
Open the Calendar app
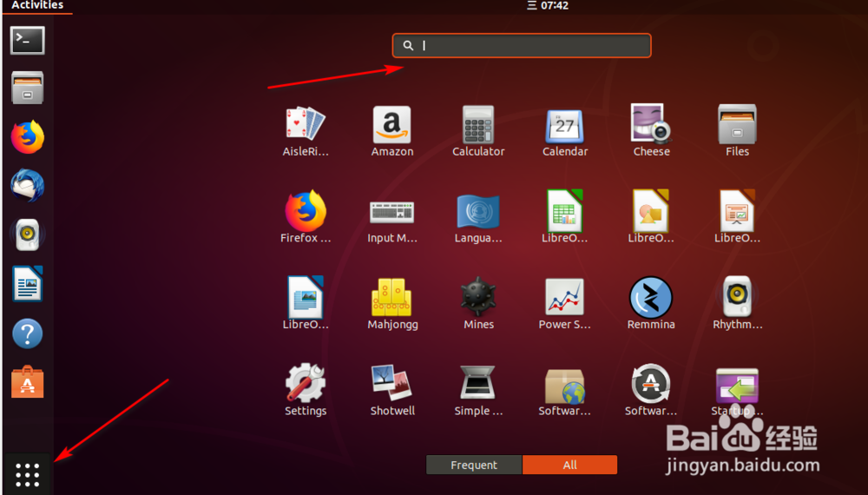565,131
